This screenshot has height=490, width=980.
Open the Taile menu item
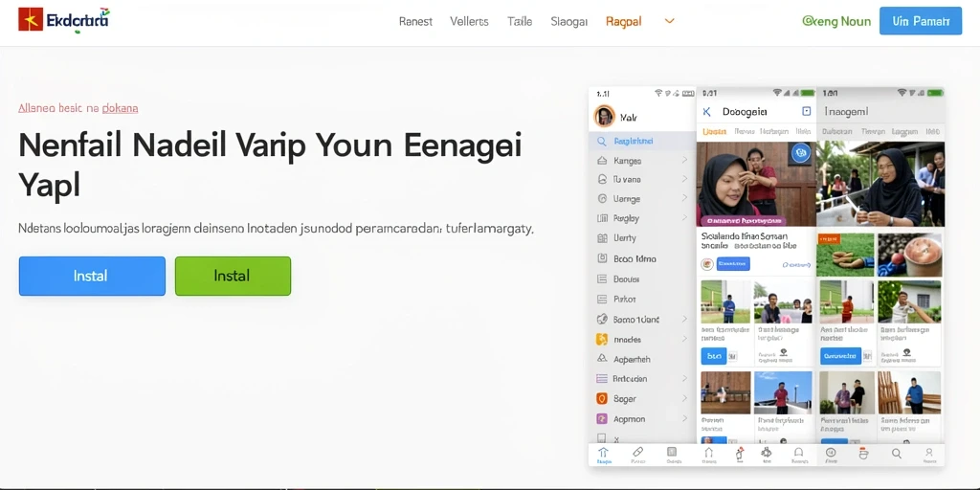(520, 21)
